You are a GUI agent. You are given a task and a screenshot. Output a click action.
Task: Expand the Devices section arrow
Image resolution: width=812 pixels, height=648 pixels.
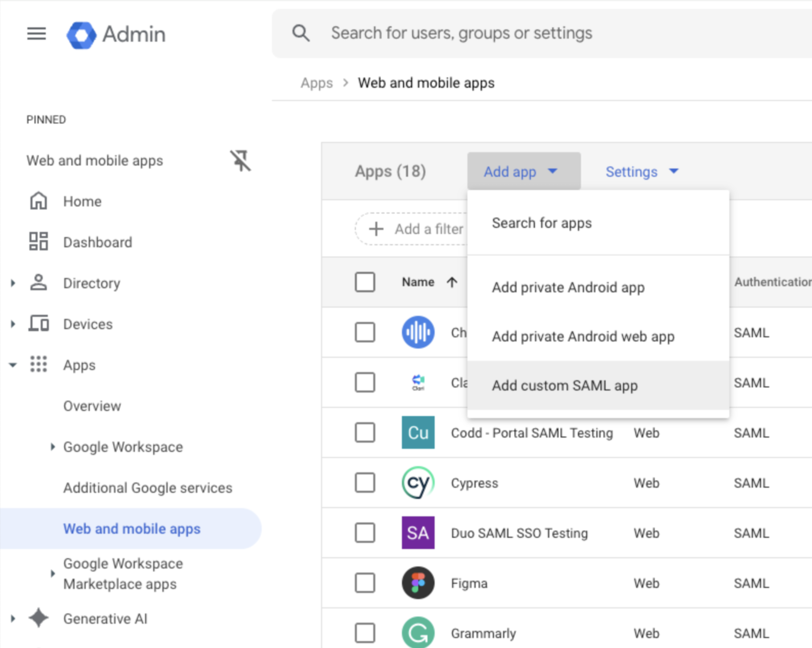pyautogui.click(x=13, y=324)
